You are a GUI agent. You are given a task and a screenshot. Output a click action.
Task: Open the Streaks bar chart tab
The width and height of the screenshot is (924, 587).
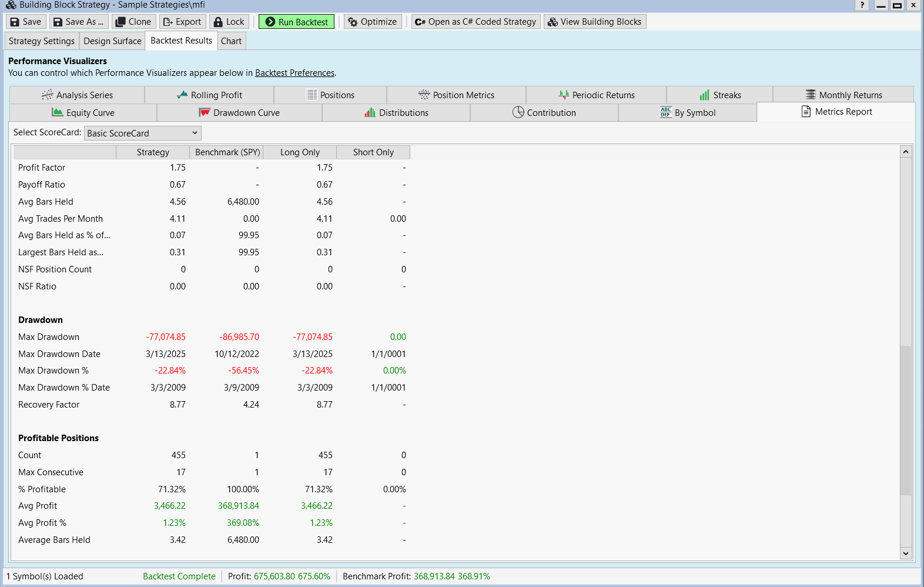[719, 95]
